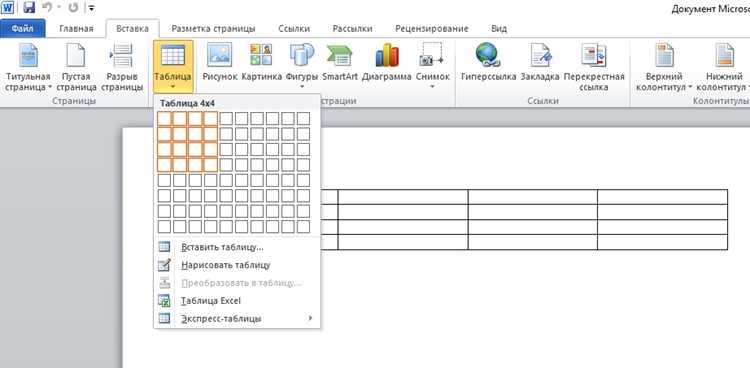
Task: Pick the highlighted 4x4 corner grid cell
Action: coord(210,165)
